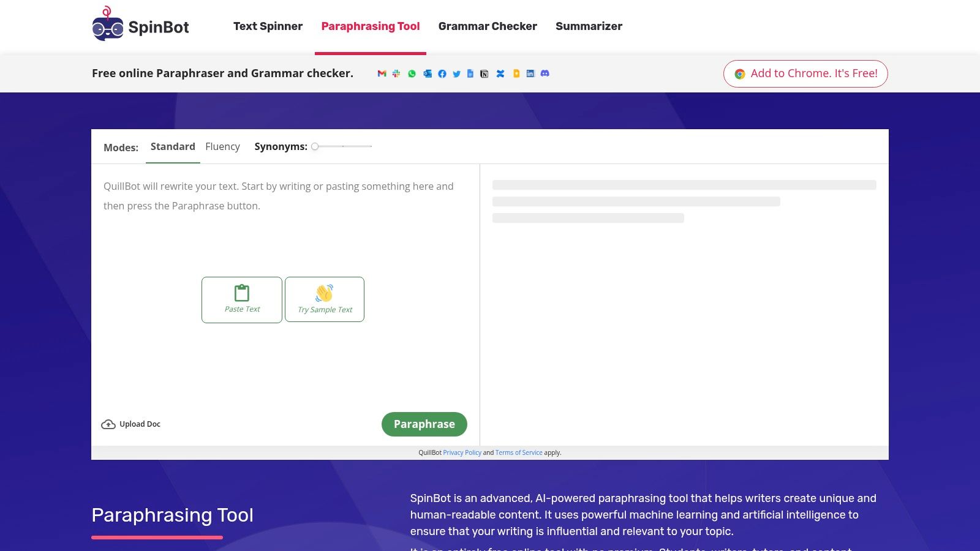Click the SpinBot robot logo
This screenshot has width=980, height=551.
pos(108,24)
